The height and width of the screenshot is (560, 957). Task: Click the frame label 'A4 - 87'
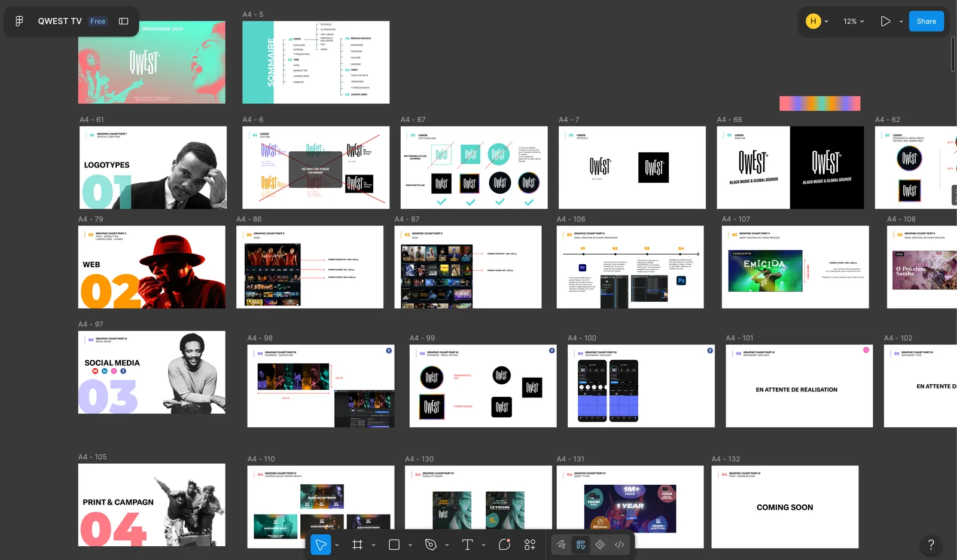pyautogui.click(x=407, y=219)
